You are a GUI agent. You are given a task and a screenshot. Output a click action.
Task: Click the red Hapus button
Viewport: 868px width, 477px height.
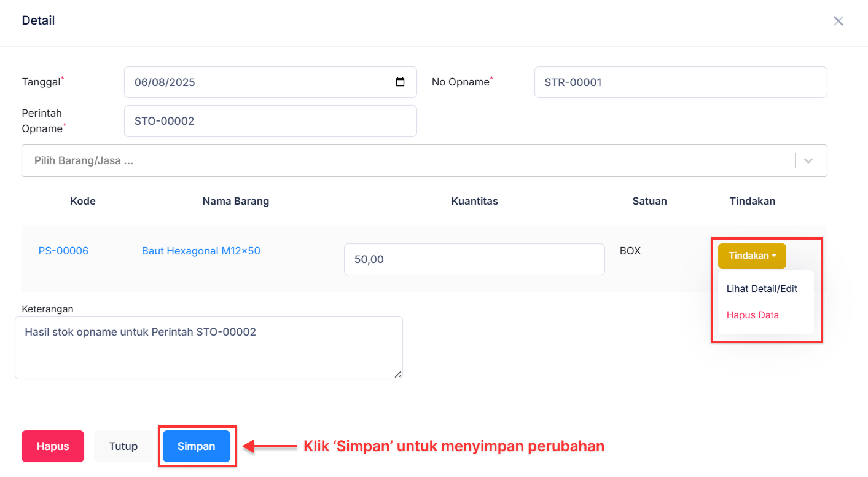pos(52,446)
